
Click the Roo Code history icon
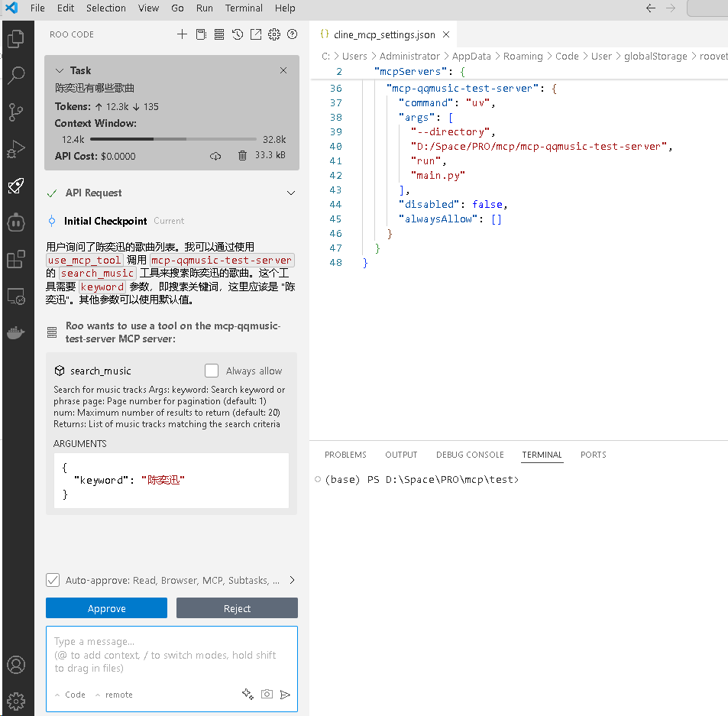[238, 34]
